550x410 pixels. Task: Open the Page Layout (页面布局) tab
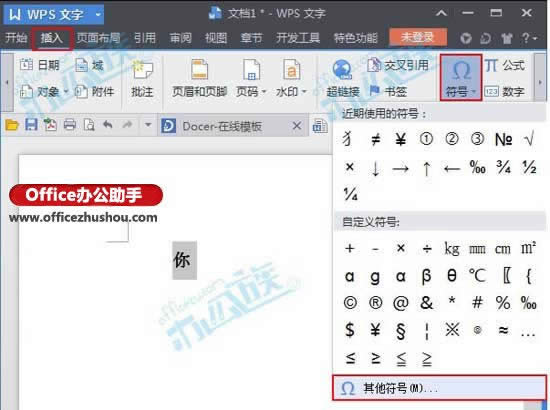[98, 38]
